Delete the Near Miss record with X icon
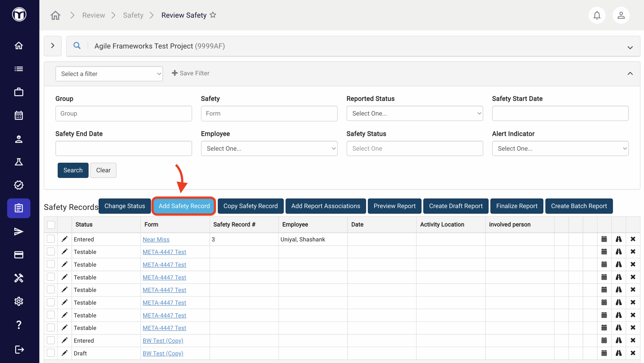644x363 pixels. point(633,239)
